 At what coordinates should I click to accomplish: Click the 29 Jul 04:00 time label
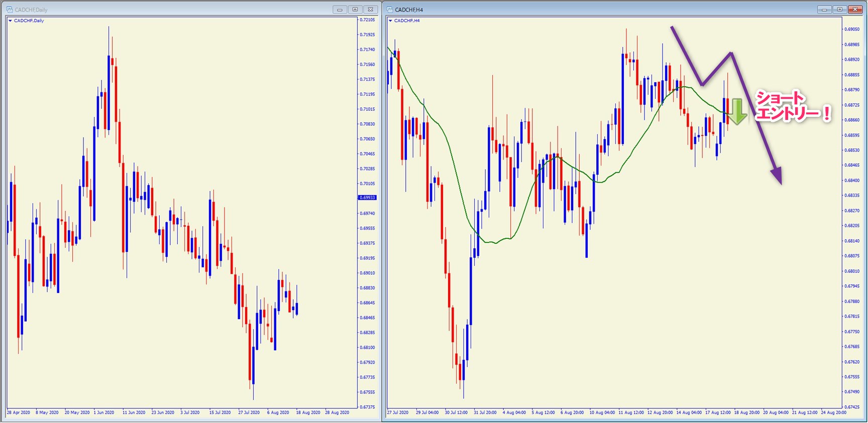click(427, 412)
